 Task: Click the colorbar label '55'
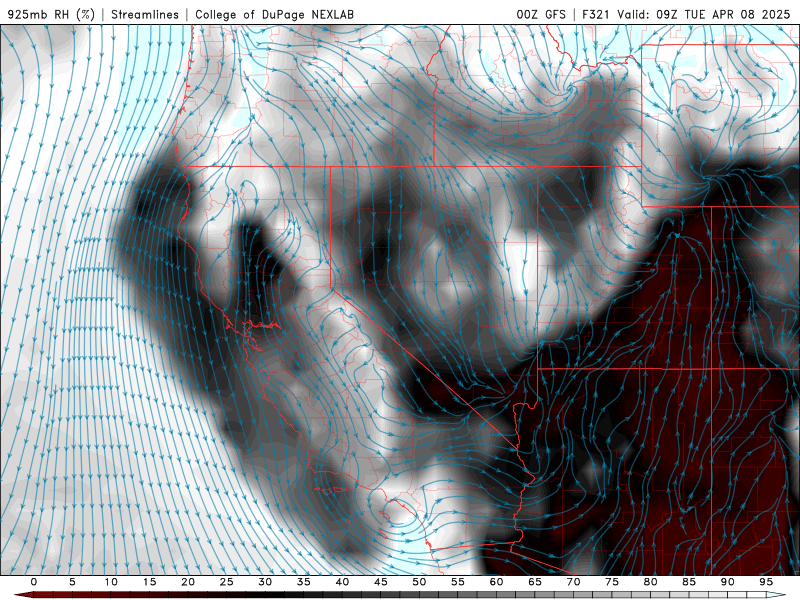click(x=458, y=582)
